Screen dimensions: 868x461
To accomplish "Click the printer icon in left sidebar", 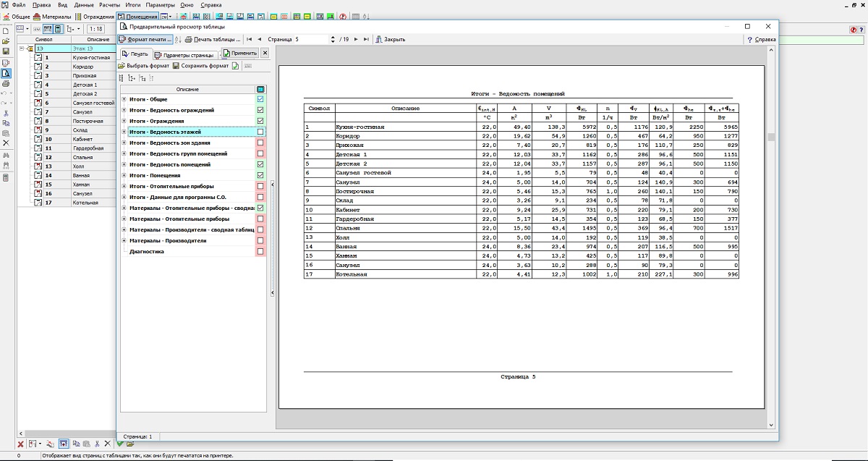I will click(x=6, y=84).
